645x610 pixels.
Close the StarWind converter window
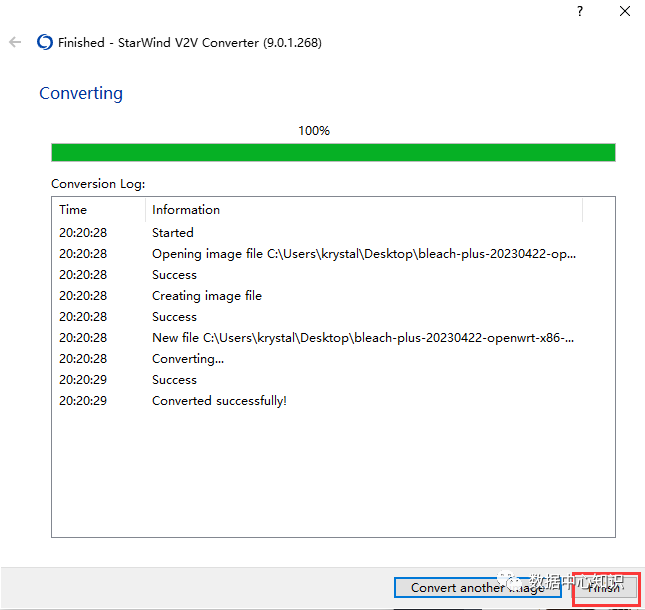[625, 11]
